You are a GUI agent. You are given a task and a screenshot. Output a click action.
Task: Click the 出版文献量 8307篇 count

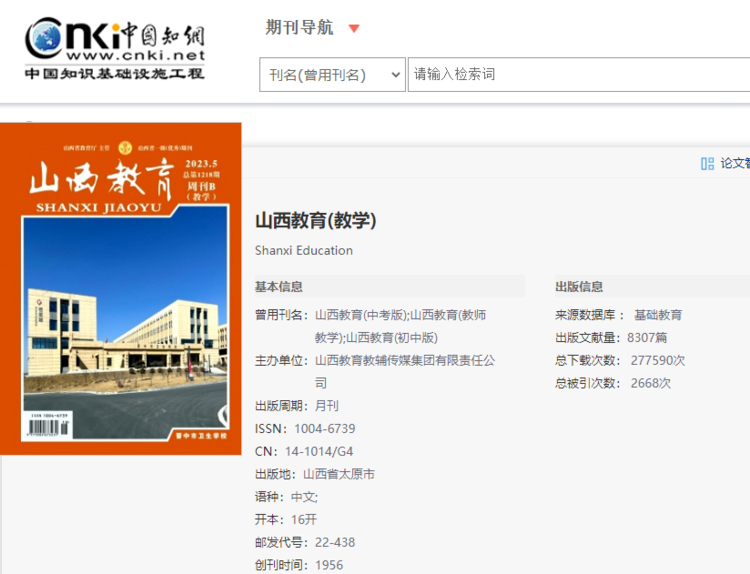click(x=647, y=338)
